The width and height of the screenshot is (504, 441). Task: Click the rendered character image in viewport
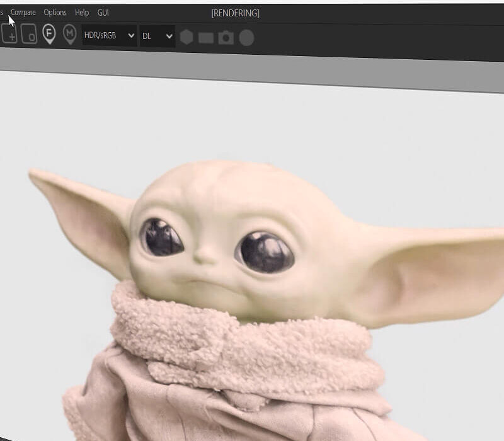[x=266, y=301]
